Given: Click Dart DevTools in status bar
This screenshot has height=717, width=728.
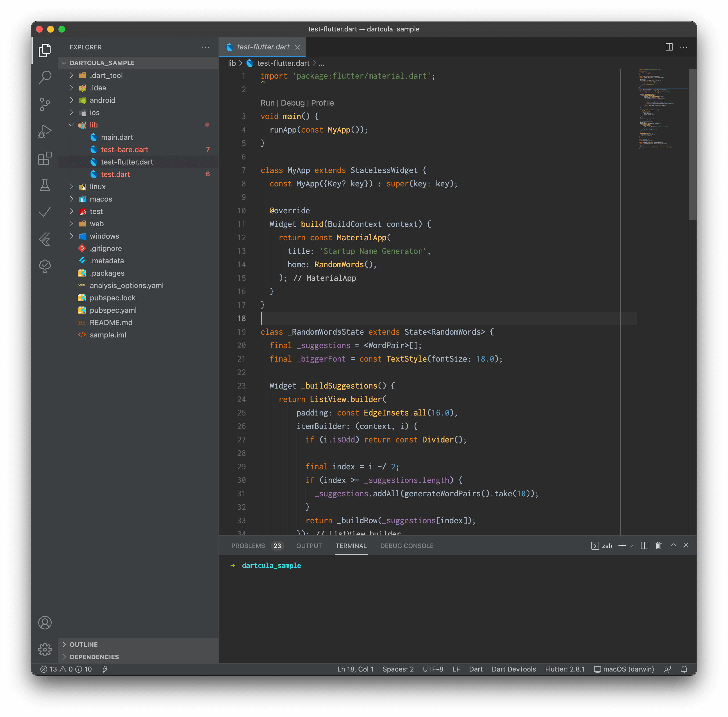Looking at the screenshot, I should coord(514,669).
